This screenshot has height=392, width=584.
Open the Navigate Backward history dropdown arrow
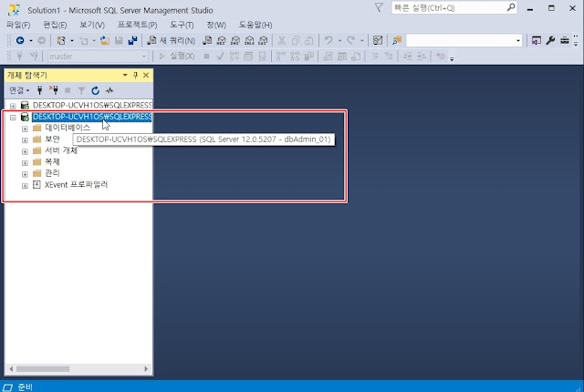point(31,40)
